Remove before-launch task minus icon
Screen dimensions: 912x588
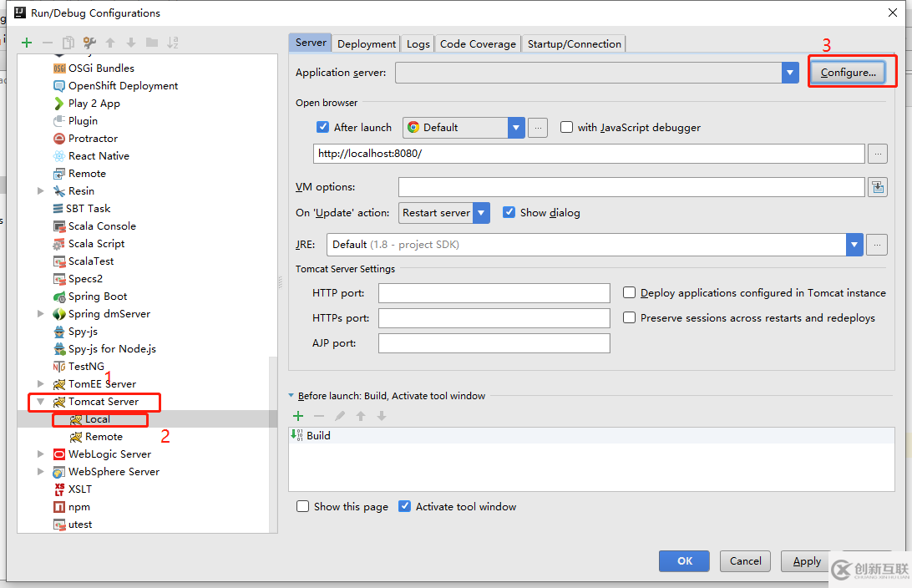click(319, 416)
